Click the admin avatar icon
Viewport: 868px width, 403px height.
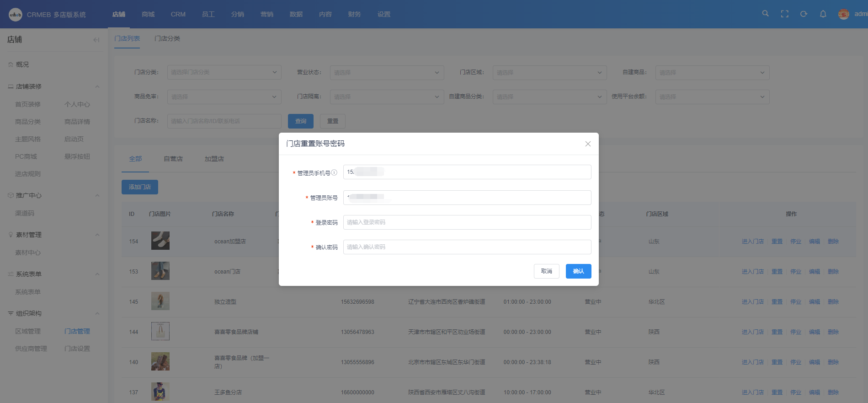844,14
